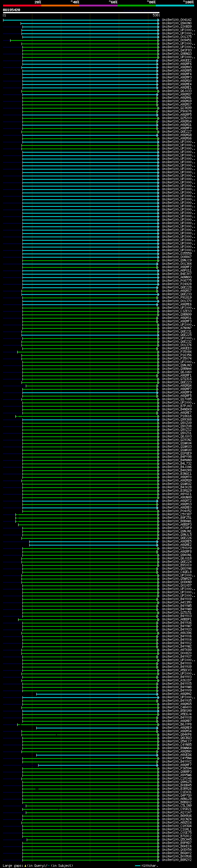Screen dimensions: 197x868
Task: Click the cyan ~100% identity legend segment
Action: coord(175,6)
